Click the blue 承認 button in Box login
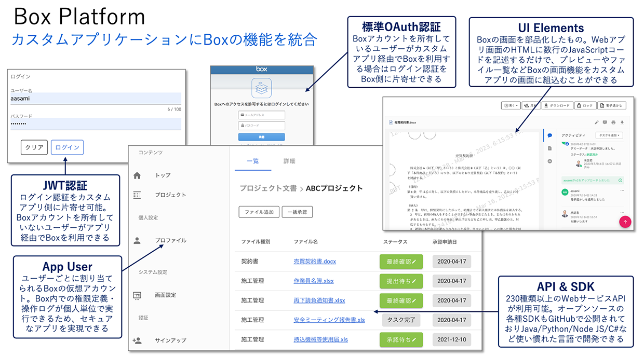 261,137
